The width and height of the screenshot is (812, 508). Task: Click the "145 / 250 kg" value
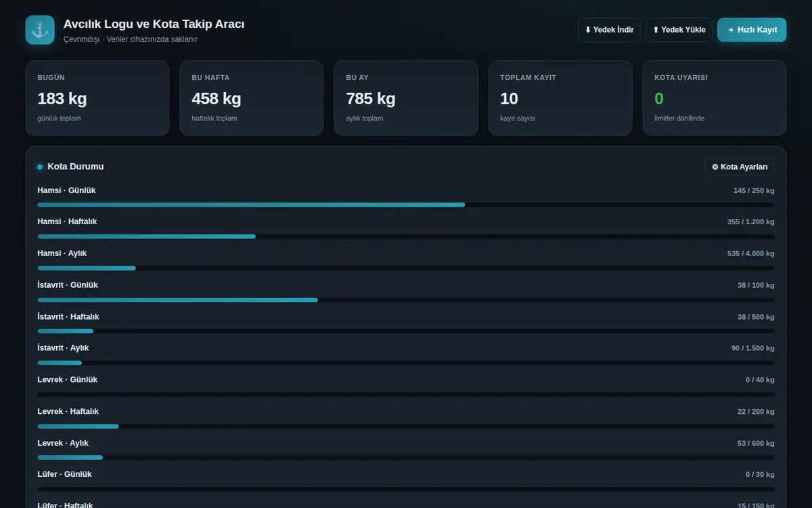(x=754, y=190)
